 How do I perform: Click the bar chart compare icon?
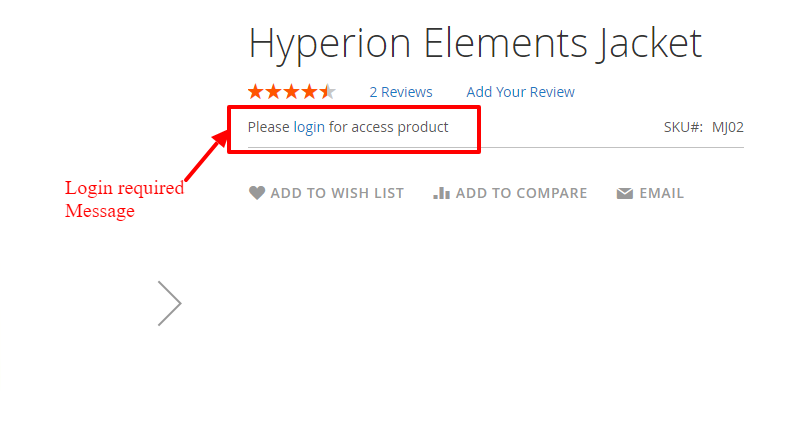(x=441, y=193)
